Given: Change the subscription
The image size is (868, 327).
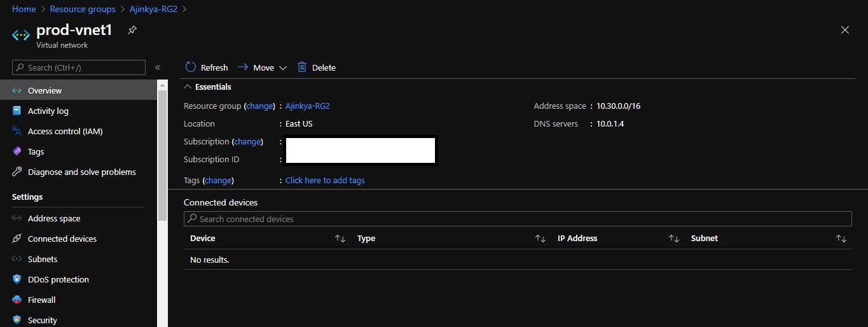Looking at the screenshot, I should [247, 141].
